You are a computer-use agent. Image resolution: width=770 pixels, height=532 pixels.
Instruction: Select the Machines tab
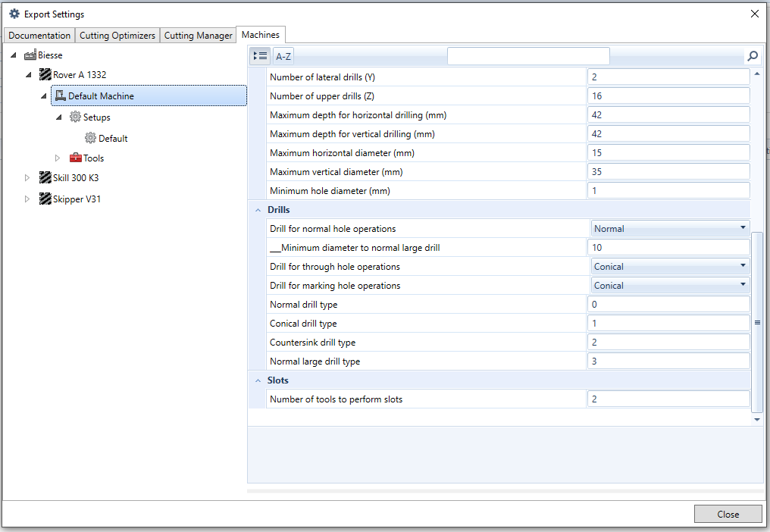point(261,34)
